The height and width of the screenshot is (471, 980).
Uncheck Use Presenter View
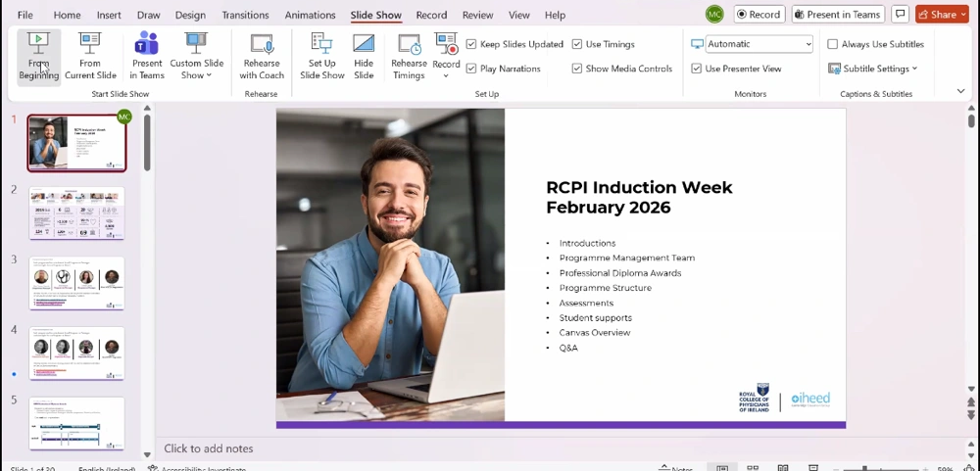[x=697, y=69]
